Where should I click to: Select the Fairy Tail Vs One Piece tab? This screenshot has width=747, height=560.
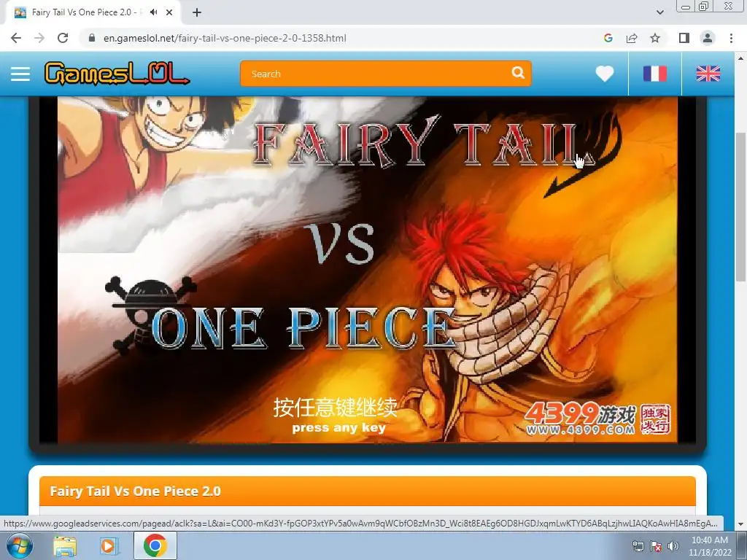pyautogui.click(x=93, y=12)
